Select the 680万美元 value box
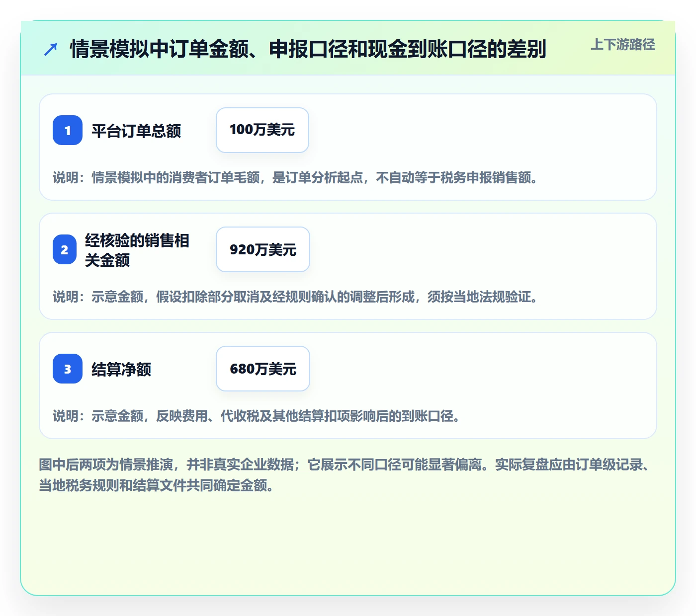 pyautogui.click(x=263, y=369)
